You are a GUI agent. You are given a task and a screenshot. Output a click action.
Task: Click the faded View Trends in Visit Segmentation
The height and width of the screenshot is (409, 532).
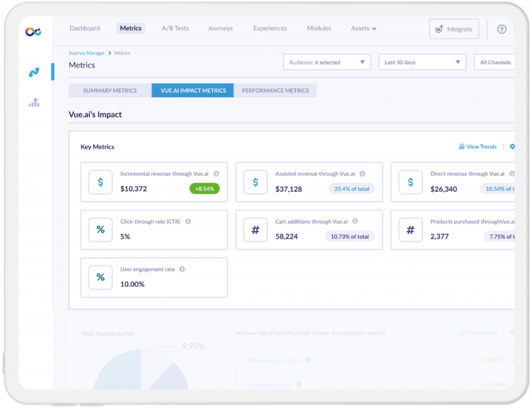click(477, 333)
